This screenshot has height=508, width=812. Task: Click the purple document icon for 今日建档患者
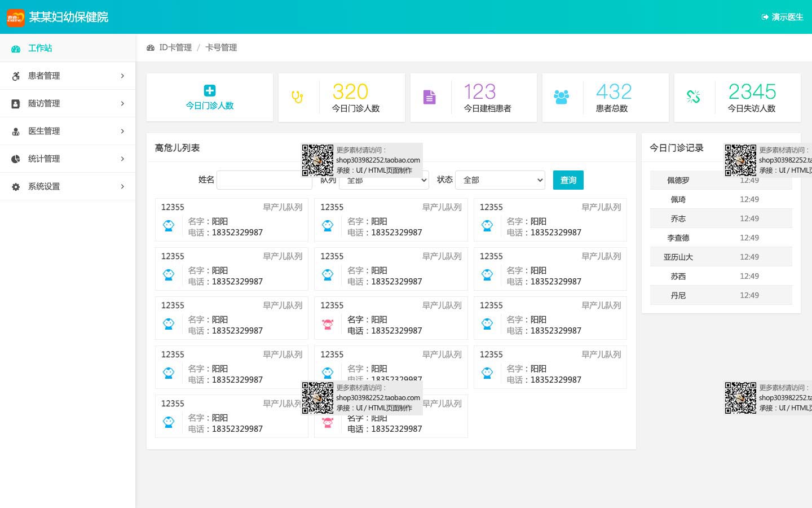click(430, 97)
